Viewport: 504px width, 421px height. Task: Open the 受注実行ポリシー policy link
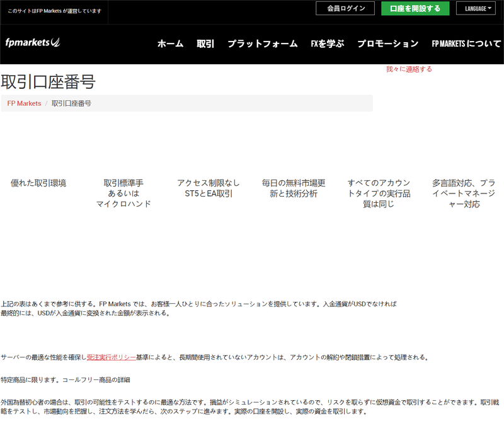112,357
